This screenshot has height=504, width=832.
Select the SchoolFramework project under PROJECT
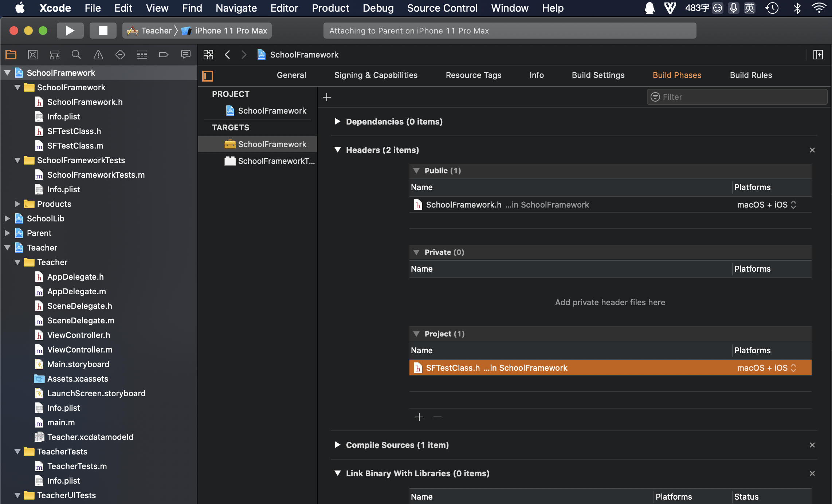point(266,111)
